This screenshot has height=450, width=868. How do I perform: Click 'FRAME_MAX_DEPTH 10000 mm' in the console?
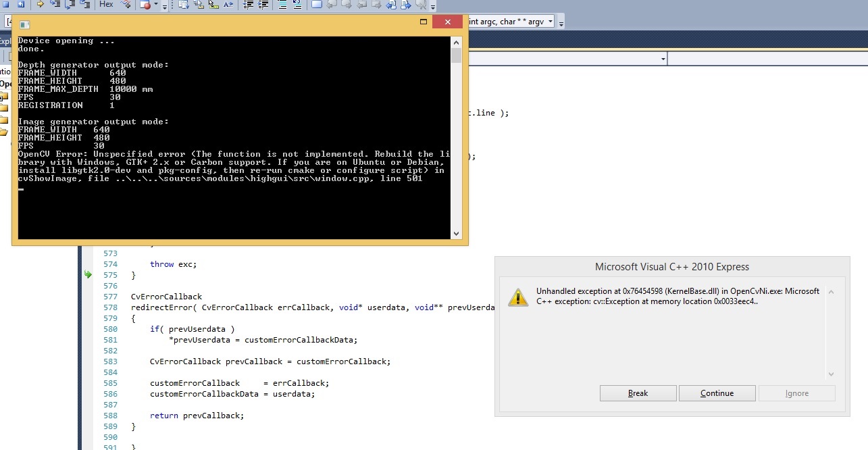click(86, 89)
